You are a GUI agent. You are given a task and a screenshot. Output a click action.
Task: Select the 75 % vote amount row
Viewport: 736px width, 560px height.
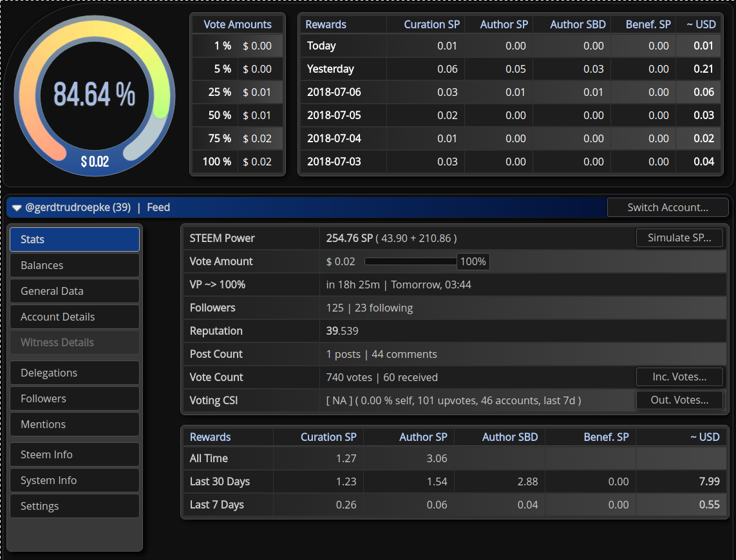point(238,138)
